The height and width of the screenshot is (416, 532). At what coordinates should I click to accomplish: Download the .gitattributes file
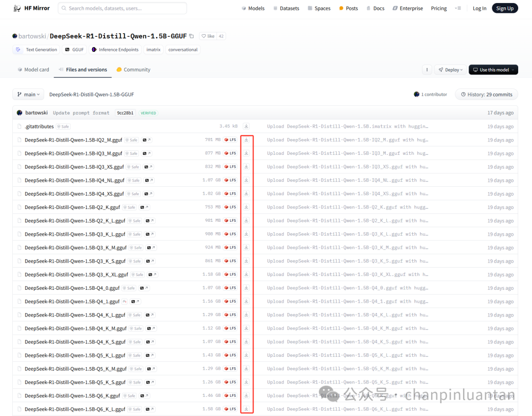point(246,126)
